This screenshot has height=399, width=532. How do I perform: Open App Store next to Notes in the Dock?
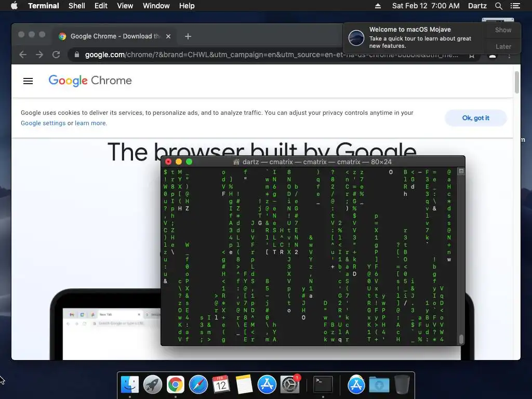(267, 384)
